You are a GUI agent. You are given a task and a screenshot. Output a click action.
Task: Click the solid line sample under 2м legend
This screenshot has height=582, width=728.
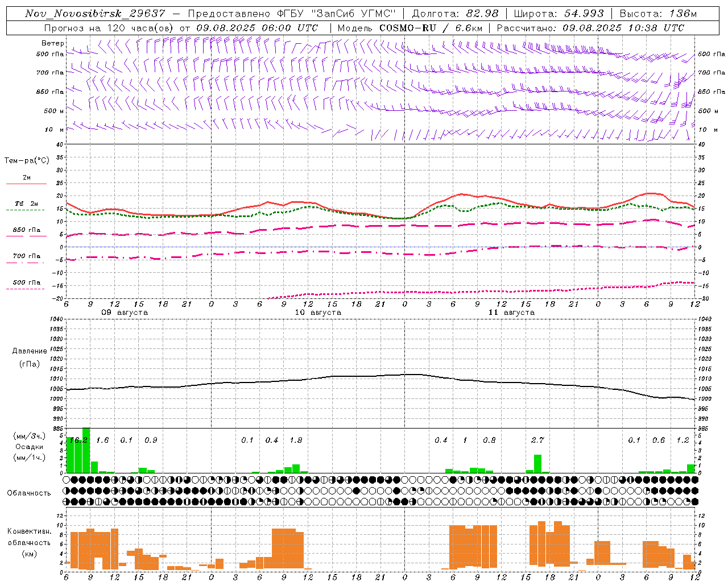click(26, 184)
